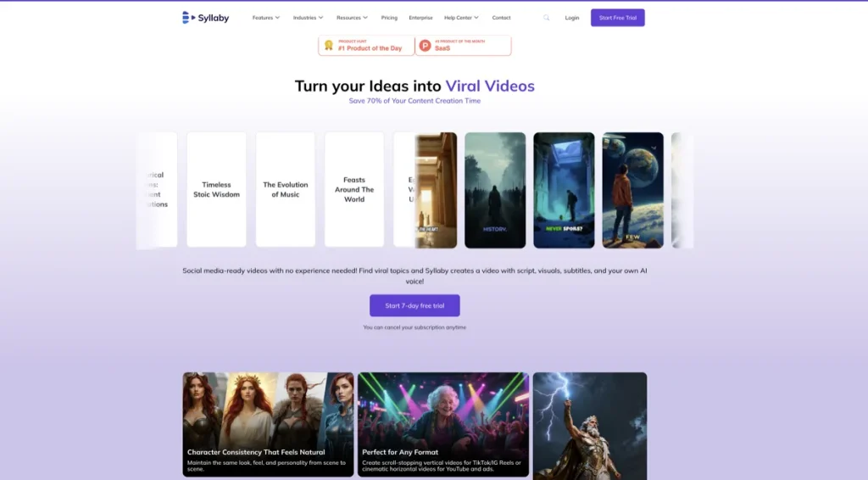The image size is (868, 480).
Task: Click the red P SaaS badge icon
Action: tap(426, 46)
